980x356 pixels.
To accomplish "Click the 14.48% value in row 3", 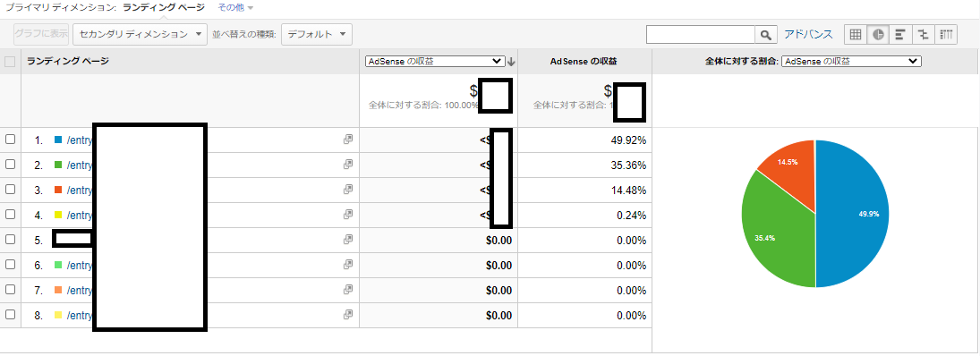I will [x=628, y=190].
